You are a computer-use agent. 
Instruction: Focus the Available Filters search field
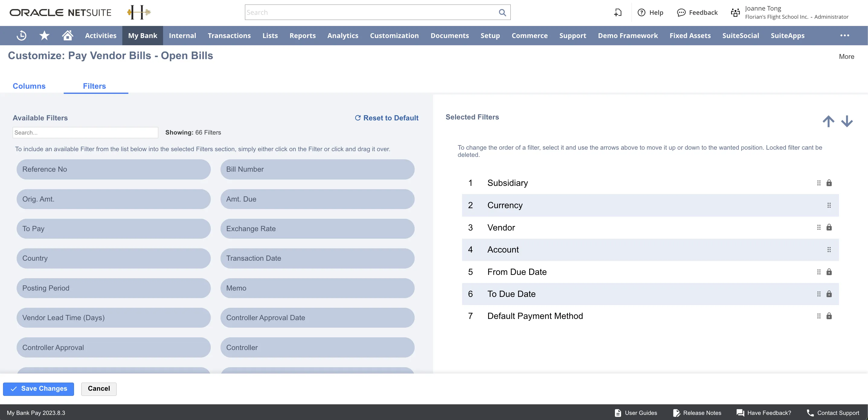pos(85,132)
